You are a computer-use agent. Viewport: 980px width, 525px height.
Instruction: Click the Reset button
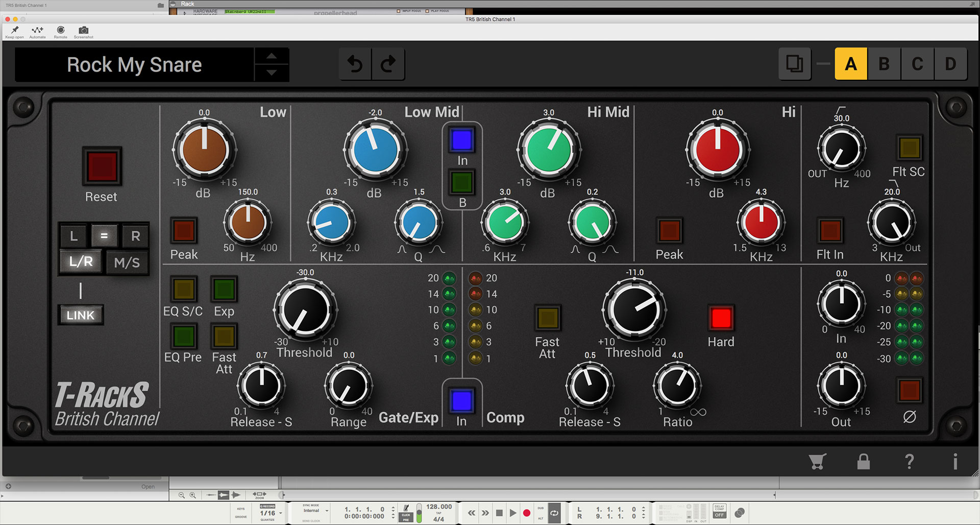coord(102,166)
